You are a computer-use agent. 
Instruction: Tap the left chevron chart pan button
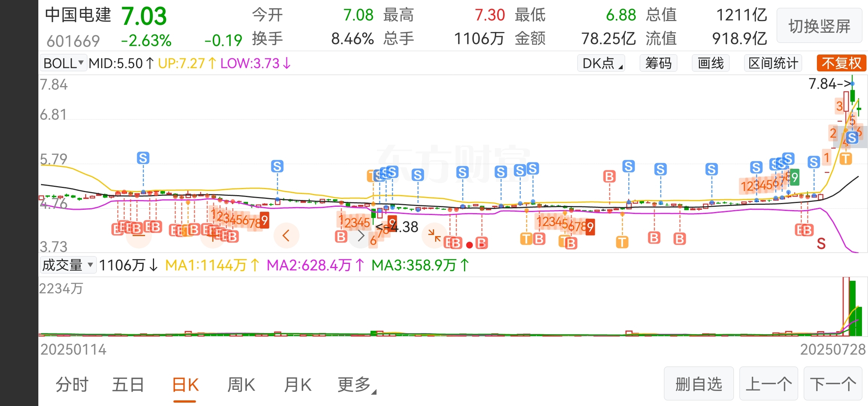286,236
